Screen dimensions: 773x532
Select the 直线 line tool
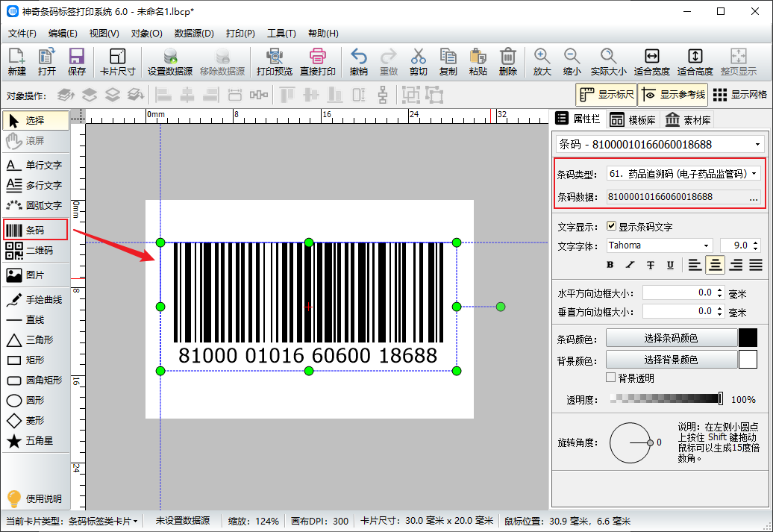(x=36, y=319)
